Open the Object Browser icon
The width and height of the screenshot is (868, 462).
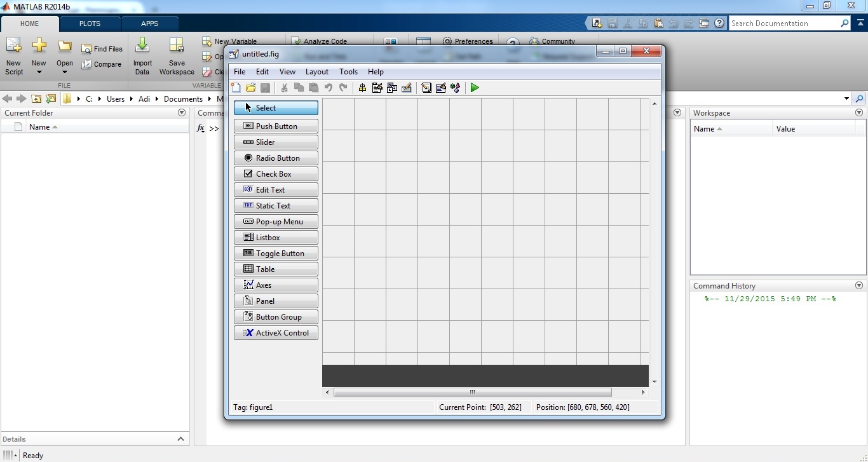[455, 88]
